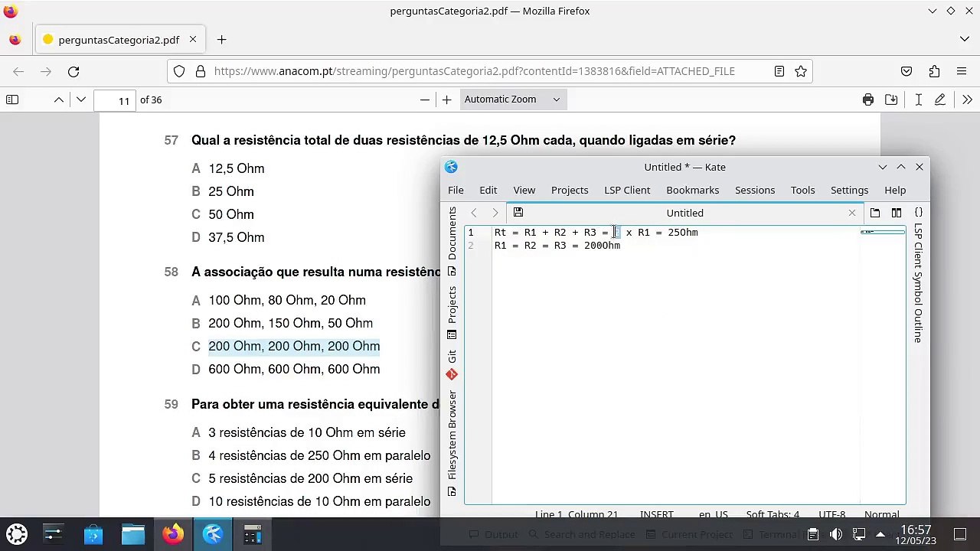
Task: Open Kate Help menu
Action: click(x=895, y=190)
